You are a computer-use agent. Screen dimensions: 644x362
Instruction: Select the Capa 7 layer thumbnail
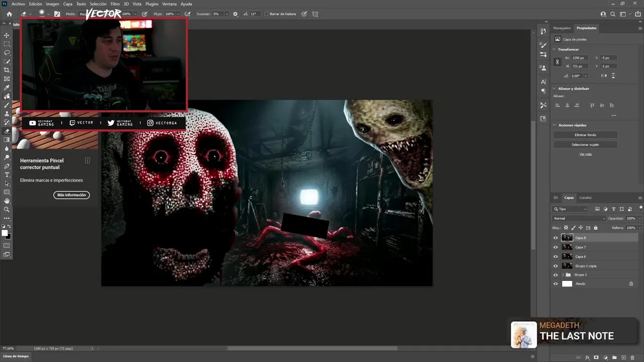[x=567, y=247]
